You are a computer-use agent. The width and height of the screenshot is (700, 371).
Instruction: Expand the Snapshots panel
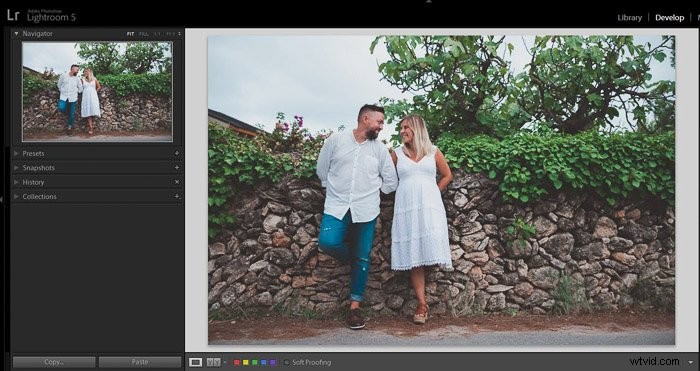[x=17, y=168]
